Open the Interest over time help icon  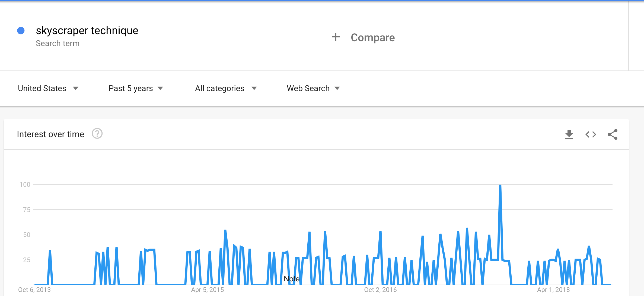(97, 134)
